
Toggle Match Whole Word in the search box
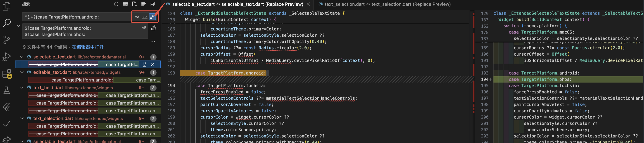click(x=145, y=17)
